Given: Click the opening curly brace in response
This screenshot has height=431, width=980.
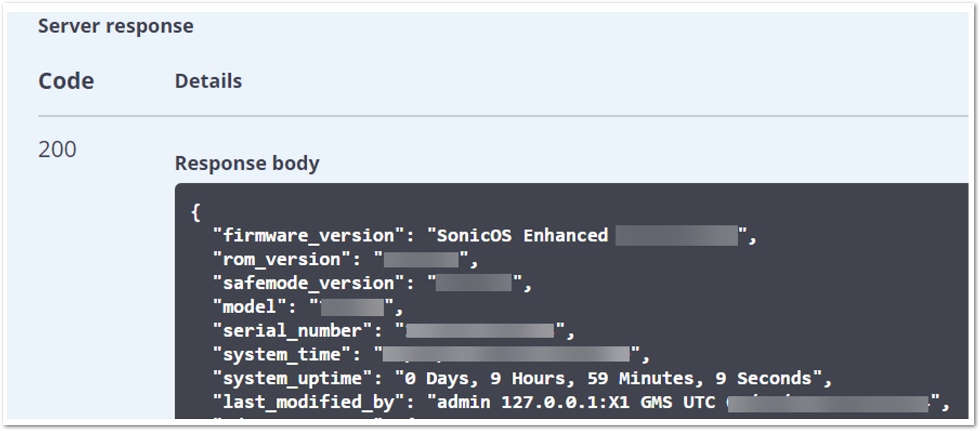Looking at the screenshot, I should 195,212.
